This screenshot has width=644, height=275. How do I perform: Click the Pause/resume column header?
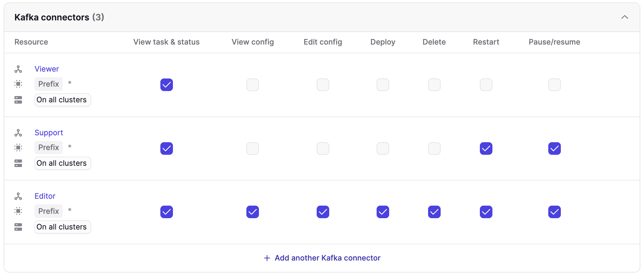coord(554,42)
